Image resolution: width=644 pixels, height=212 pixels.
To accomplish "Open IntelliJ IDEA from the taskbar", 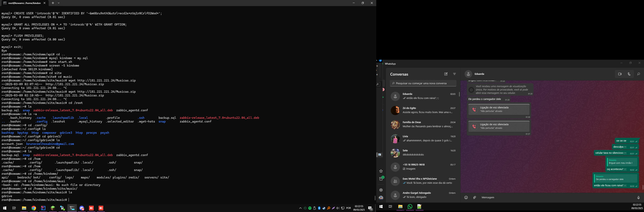I will pos(43,208).
